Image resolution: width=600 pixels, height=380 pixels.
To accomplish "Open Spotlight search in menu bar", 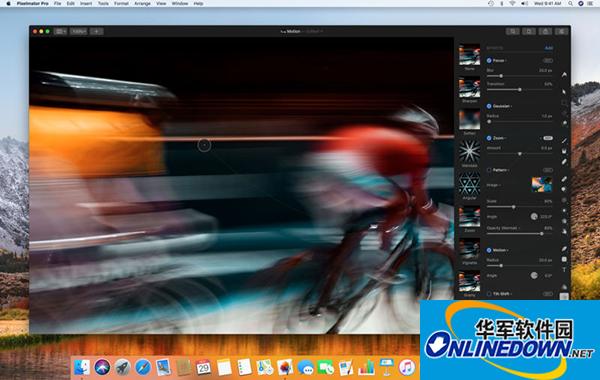I will pyautogui.click(x=570, y=3).
